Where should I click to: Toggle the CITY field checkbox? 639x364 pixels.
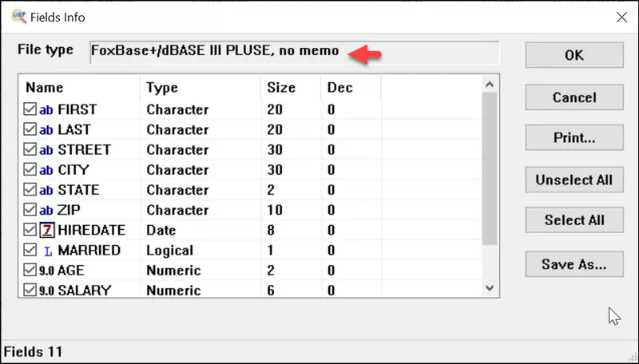coord(30,169)
